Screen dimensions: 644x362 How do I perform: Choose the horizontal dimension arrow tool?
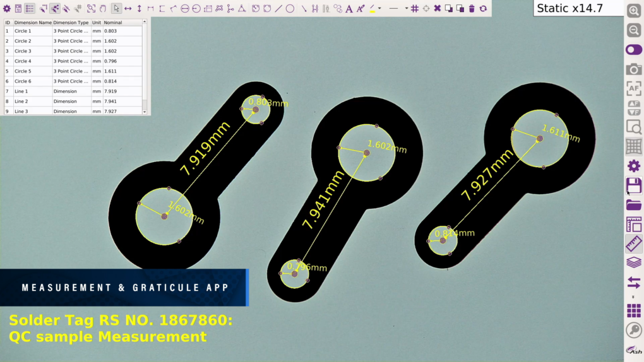(x=128, y=9)
